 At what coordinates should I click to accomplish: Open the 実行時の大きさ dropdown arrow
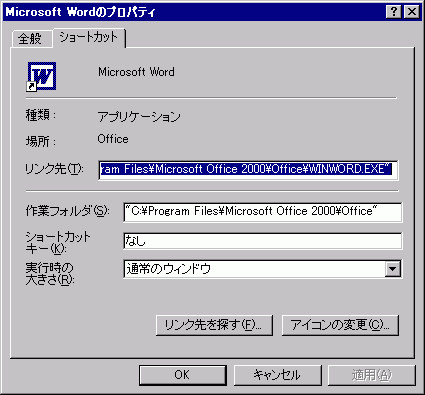click(x=393, y=269)
